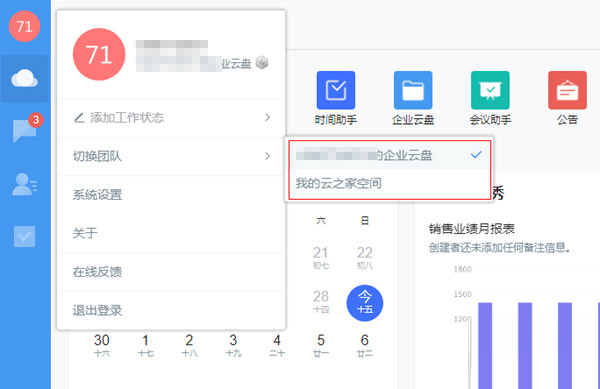Screen dimensions: 600x389
Task: Select calendar date 5 廿一
Action: 321,345
